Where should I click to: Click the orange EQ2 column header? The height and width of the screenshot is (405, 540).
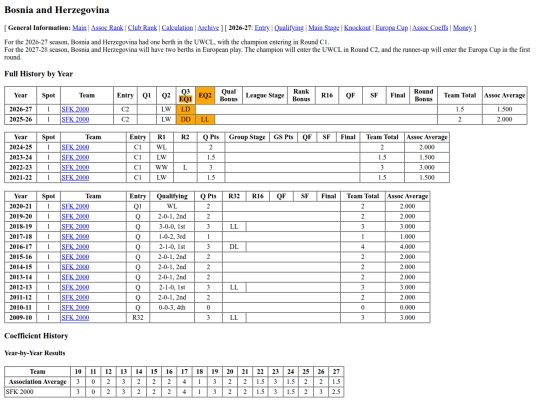pyautogui.click(x=205, y=95)
